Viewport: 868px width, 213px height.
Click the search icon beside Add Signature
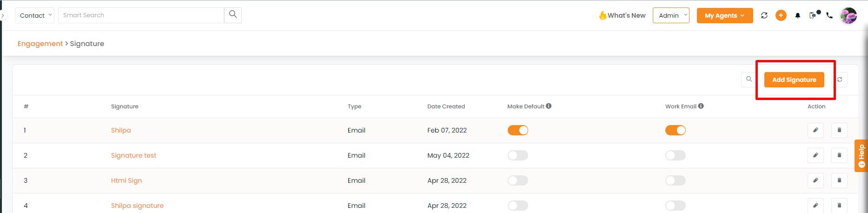click(x=749, y=80)
